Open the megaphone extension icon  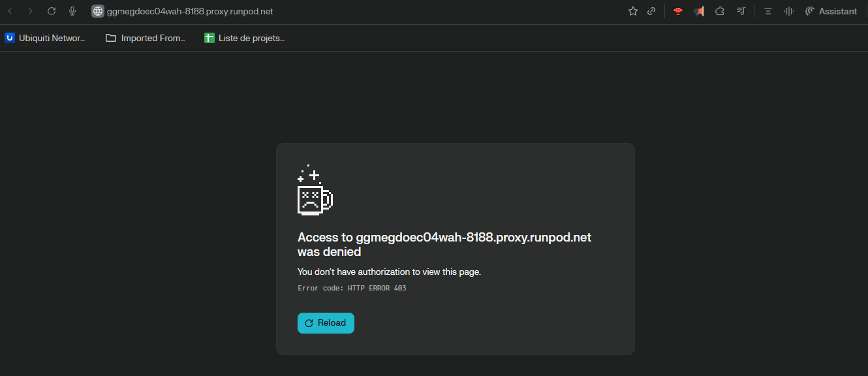[x=698, y=11]
